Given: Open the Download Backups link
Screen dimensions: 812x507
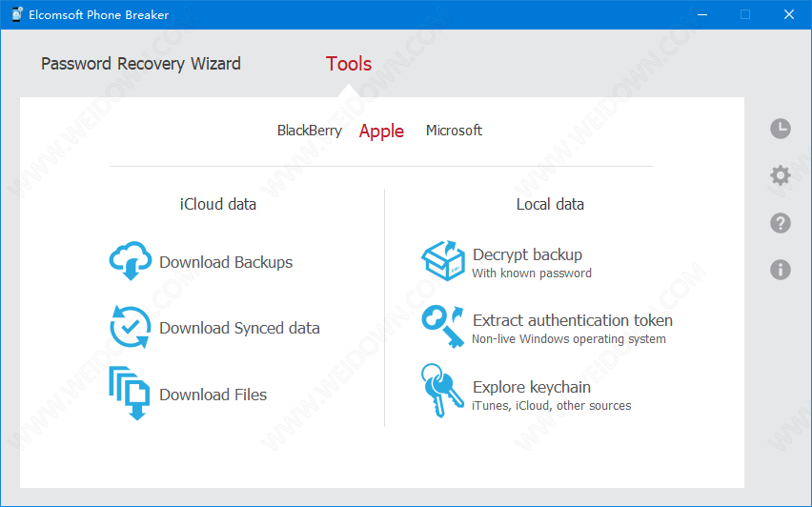Looking at the screenshot, I should point(226,262).
